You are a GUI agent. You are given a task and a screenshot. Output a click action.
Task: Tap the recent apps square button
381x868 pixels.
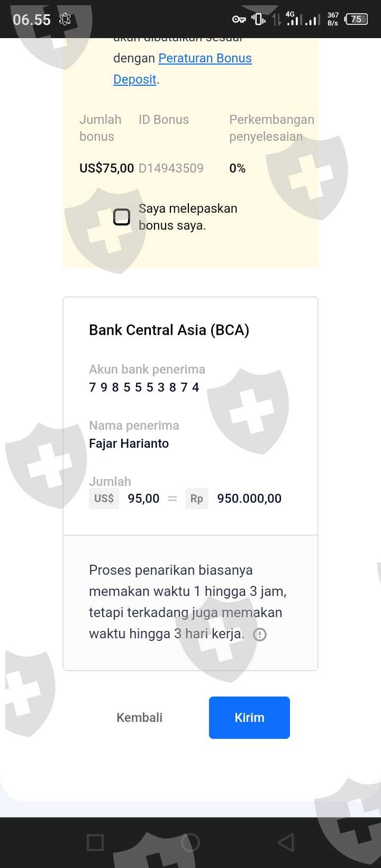[95, 843]
